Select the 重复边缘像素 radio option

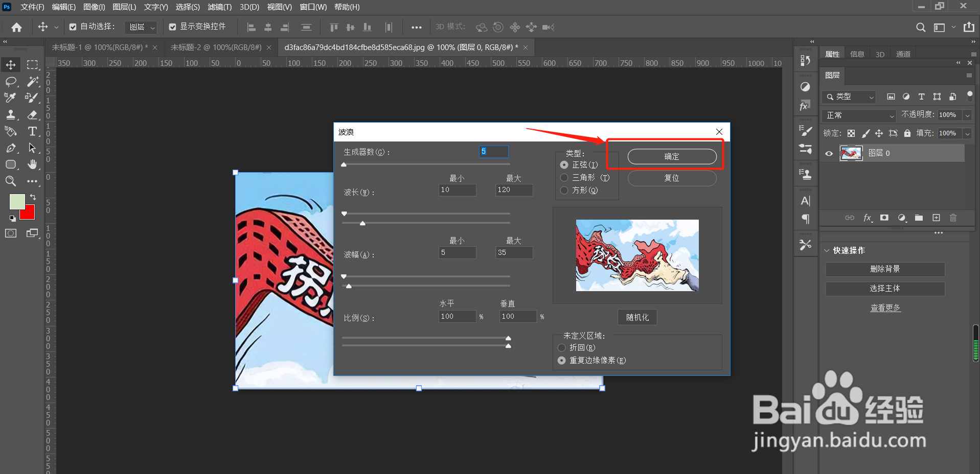[x=562, y=361]
